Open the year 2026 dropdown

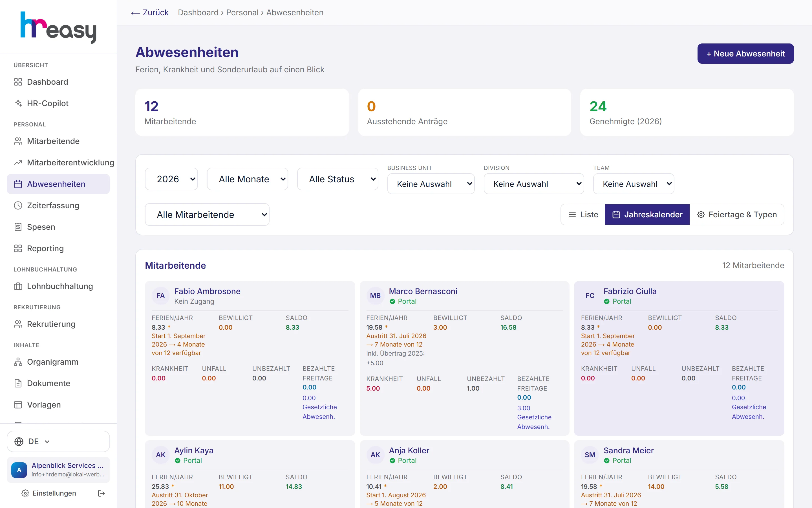(171, 179)
